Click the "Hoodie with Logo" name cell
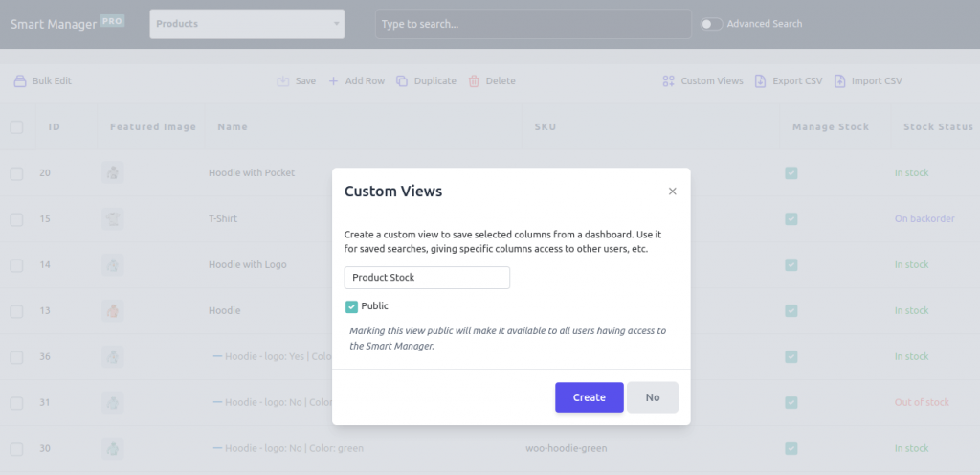 (x=248, y=264)
